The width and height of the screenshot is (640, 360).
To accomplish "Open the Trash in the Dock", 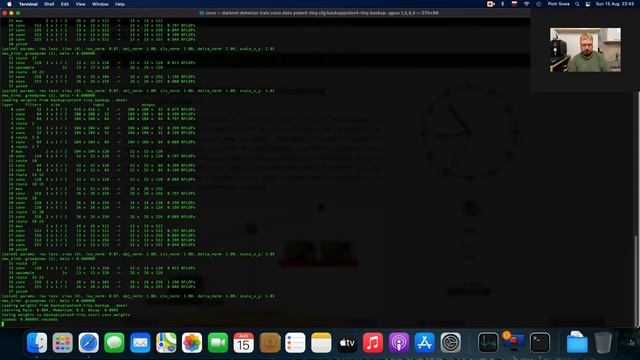I will (603, 342).
